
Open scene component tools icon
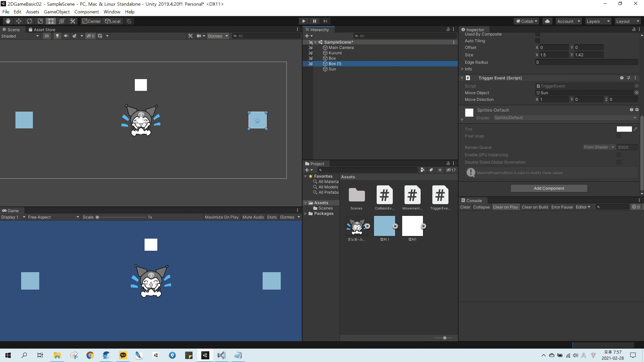[190, 36]
